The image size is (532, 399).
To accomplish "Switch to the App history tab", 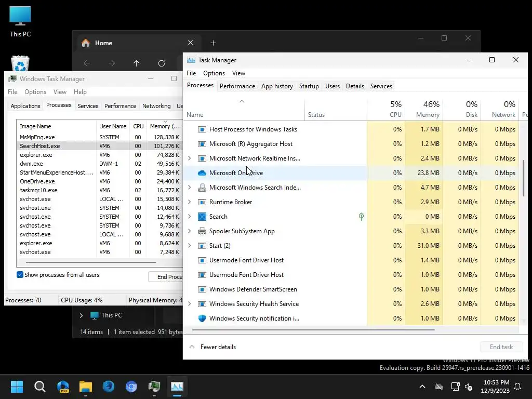I will 277,86.
